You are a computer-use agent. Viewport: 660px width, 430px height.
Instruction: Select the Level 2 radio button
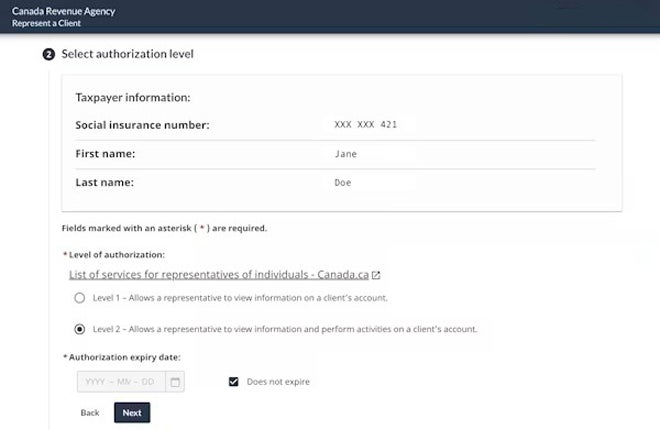pyautogui.click(x=80, y=329)
